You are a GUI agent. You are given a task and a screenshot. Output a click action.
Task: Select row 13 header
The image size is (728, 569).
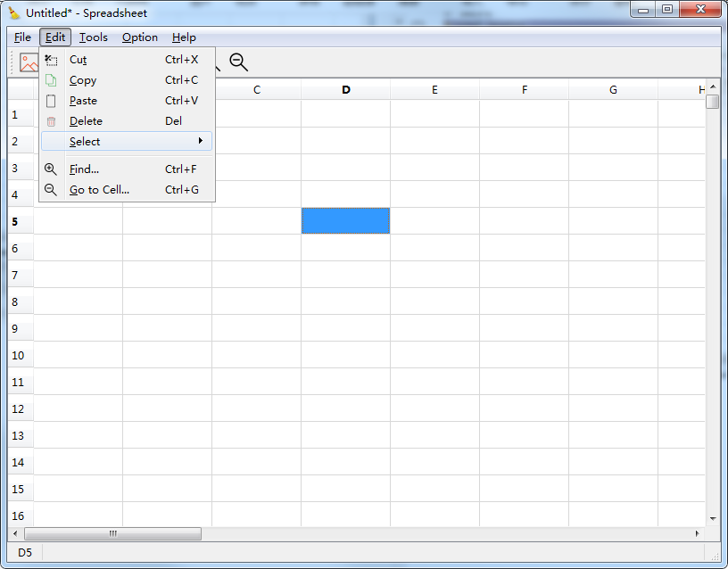pyautogui.click(x=21, y=436)
